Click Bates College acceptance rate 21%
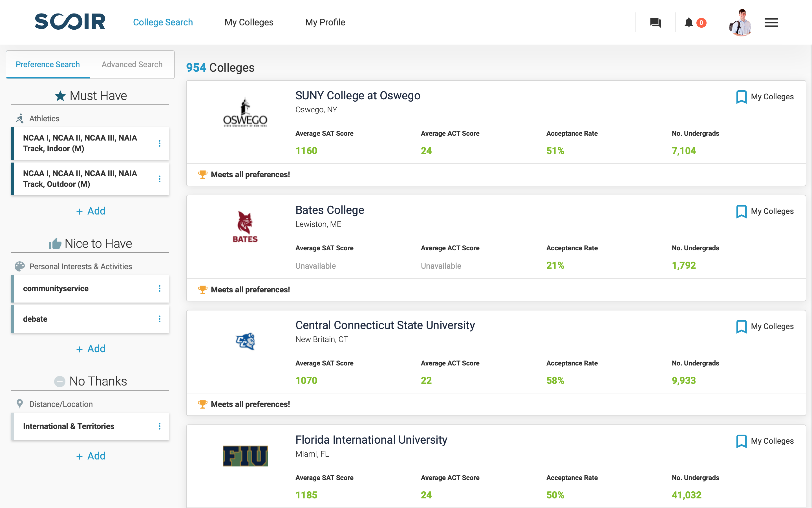Screen dimensions: 812x508 click(x=555, y=265)
